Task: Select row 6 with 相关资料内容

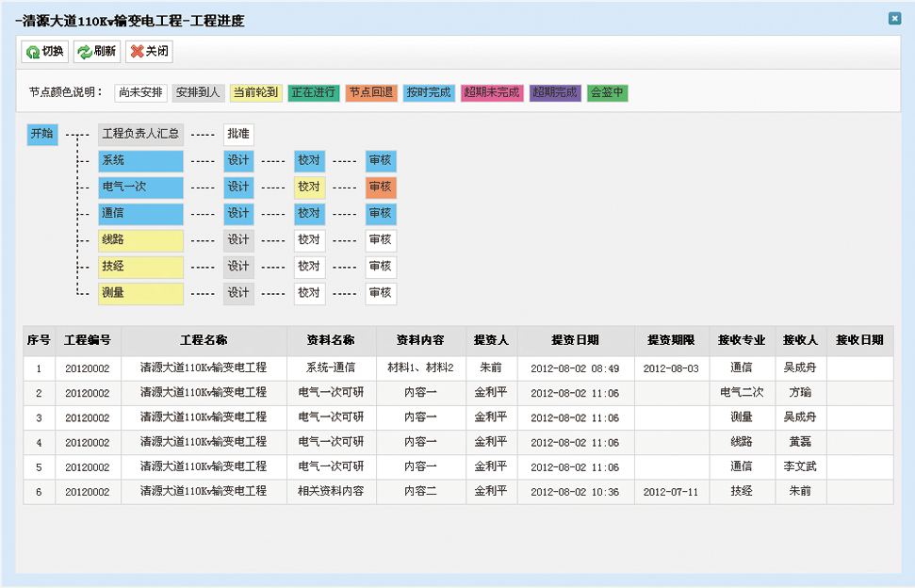Action: pyautogui.click(x=331, y=492)
